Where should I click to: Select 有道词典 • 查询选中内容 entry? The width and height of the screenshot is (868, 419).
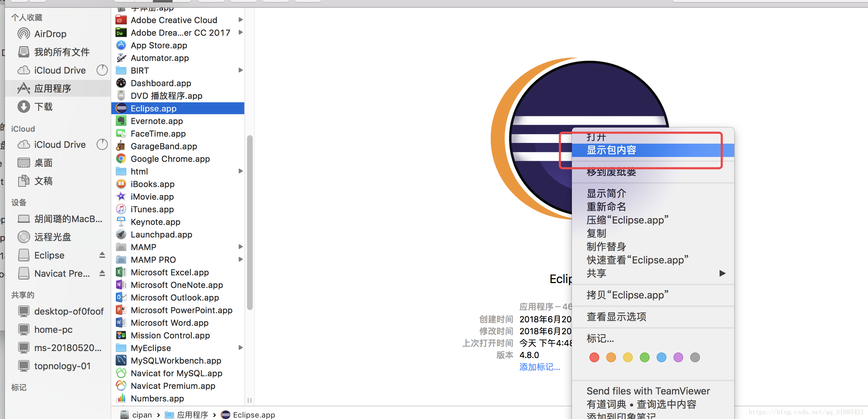(653, 404)
